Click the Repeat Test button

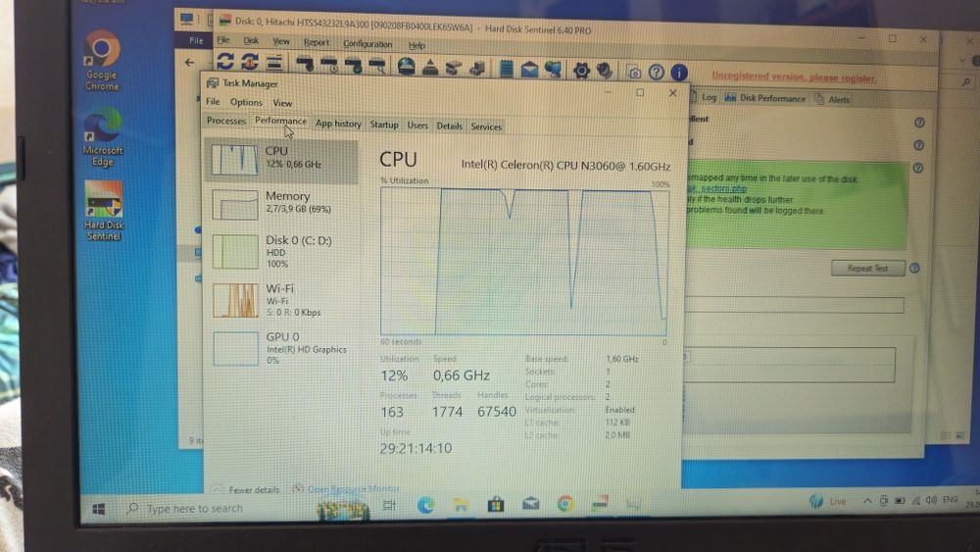(867, 269)
